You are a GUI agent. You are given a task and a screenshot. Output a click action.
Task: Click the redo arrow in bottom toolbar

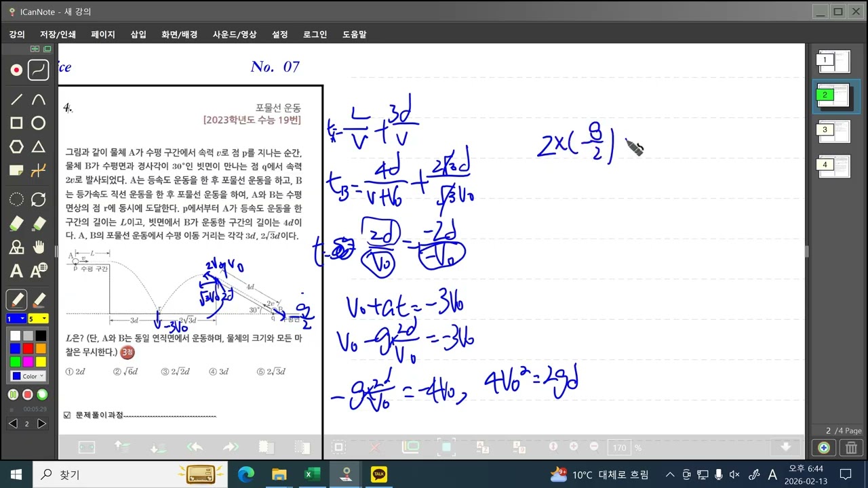(231, 447)
